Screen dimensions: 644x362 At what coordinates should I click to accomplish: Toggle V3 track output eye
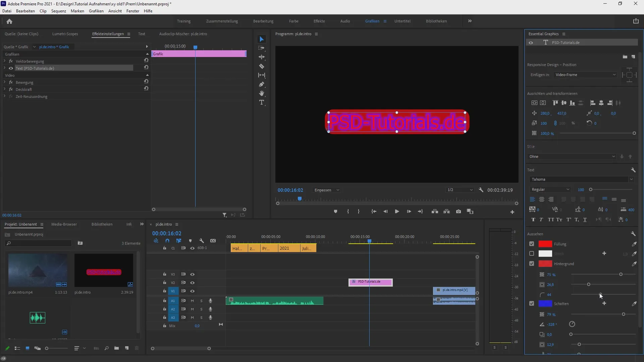point(192,274)
